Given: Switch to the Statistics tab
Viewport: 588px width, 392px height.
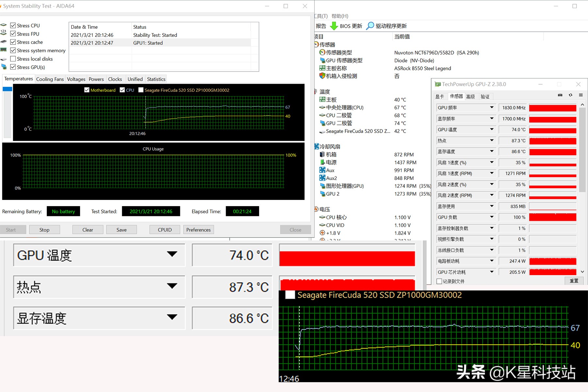Looking at the screenshot, I should (x=156, y=79).
